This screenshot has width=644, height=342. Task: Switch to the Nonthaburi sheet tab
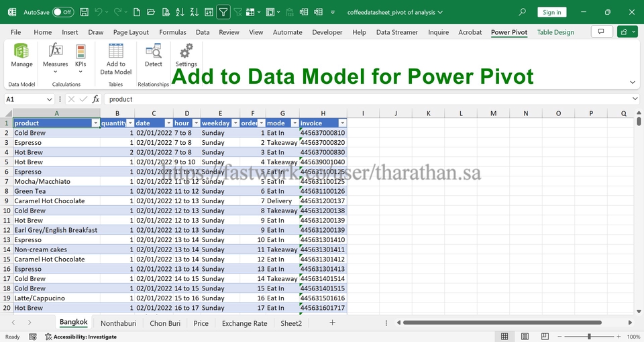[119, 323]
